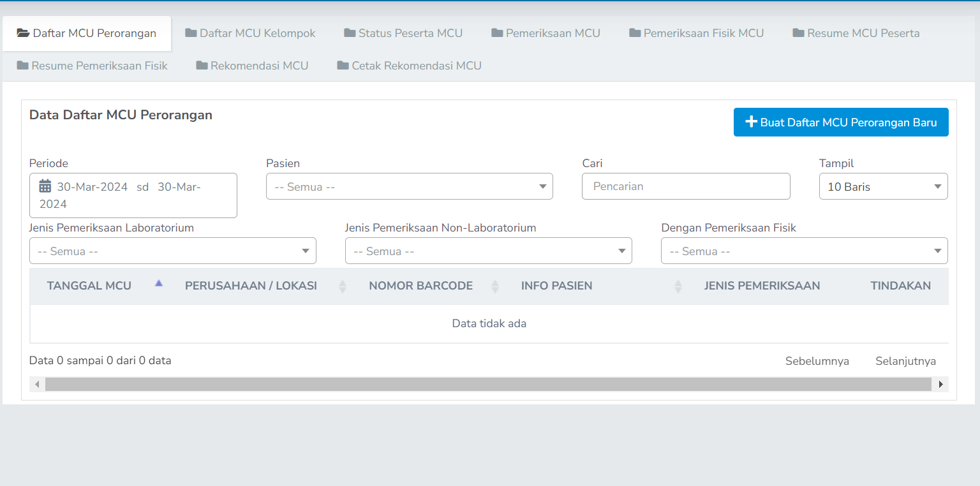980x486 pixels.
Task: Click folder icon beside Pemeriksaan Fisik MCU
Action: (x=635, y=33)
